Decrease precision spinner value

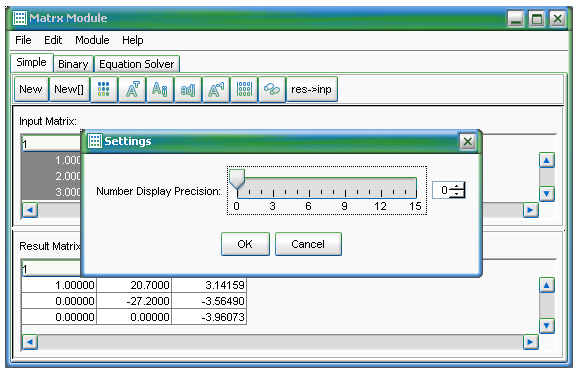(x=457, y=194)
